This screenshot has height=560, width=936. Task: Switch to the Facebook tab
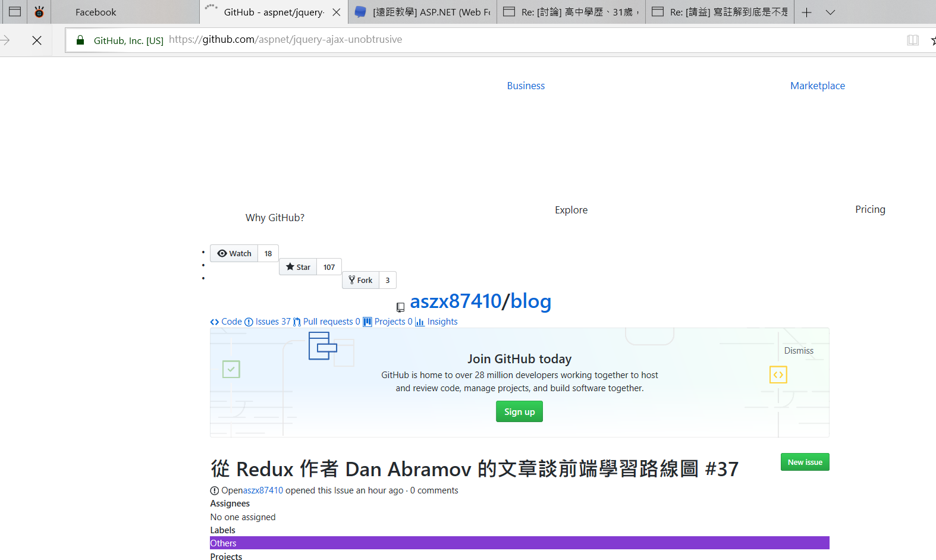[125, 12]
